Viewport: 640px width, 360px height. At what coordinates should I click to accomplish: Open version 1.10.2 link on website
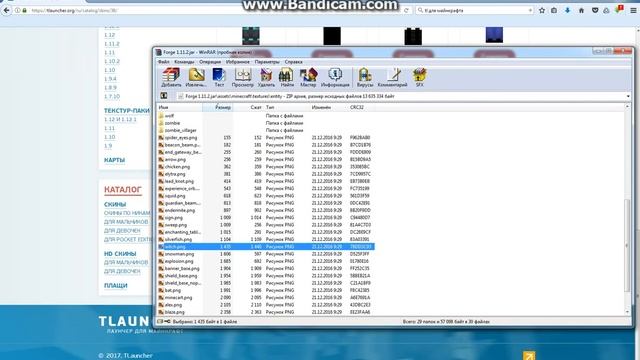[111, 62]
